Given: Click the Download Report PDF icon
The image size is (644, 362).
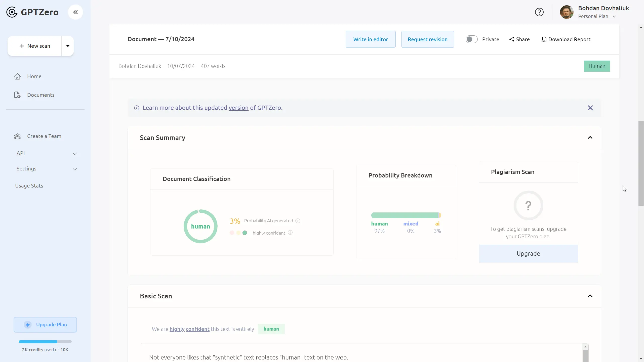Looking at the screenshot, I should coord(544,39).
